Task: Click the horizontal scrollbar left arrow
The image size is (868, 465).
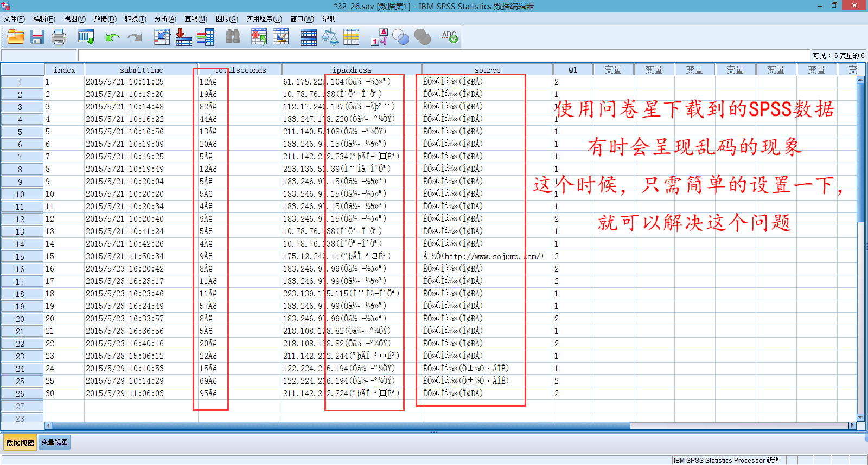Action: pyautogui.click(x=48, y=425)
